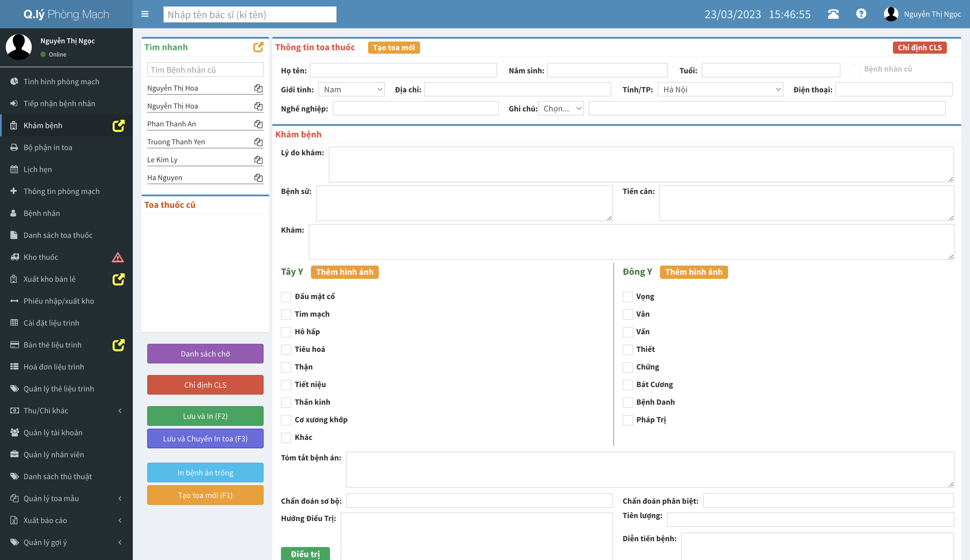Click the Thông tin phòng mạch plus icon

(x=14, y=191)
